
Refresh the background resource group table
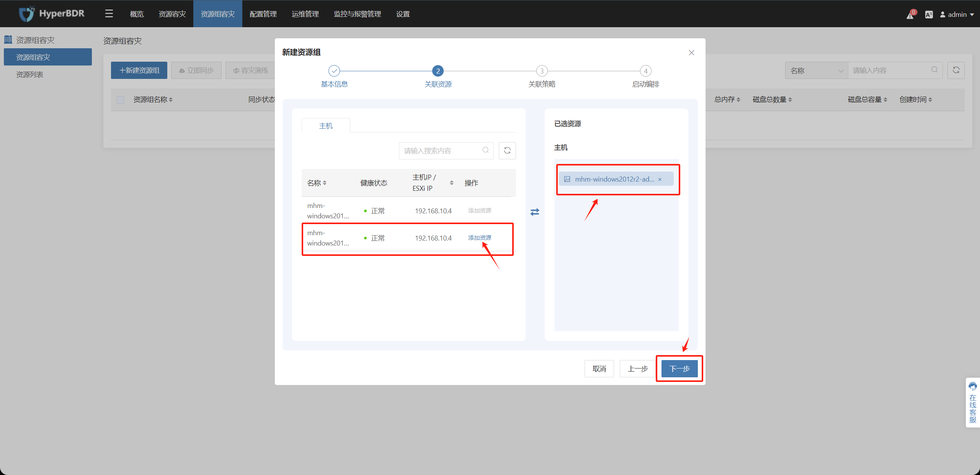pyautogui.click(x=956, y=70)
